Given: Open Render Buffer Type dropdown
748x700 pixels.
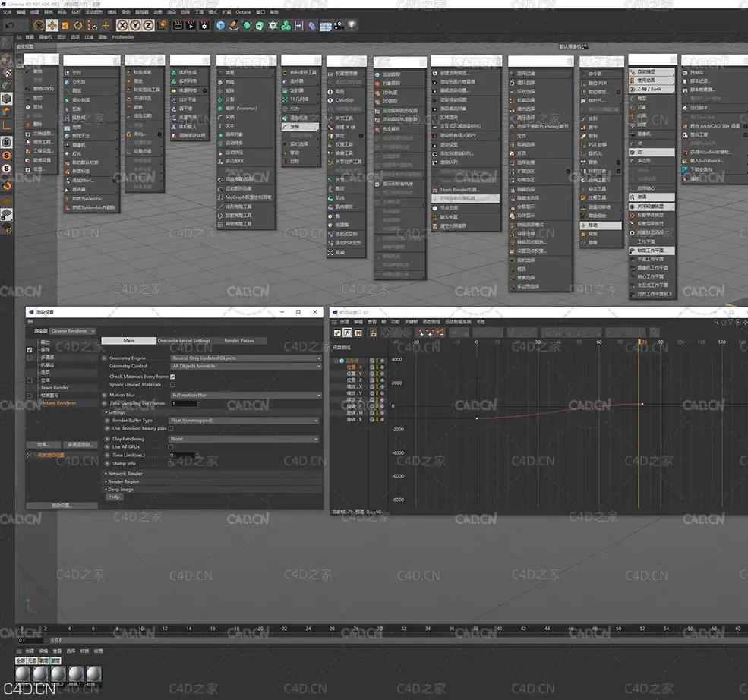Looking at the screenshot, I should click(244, 421).
